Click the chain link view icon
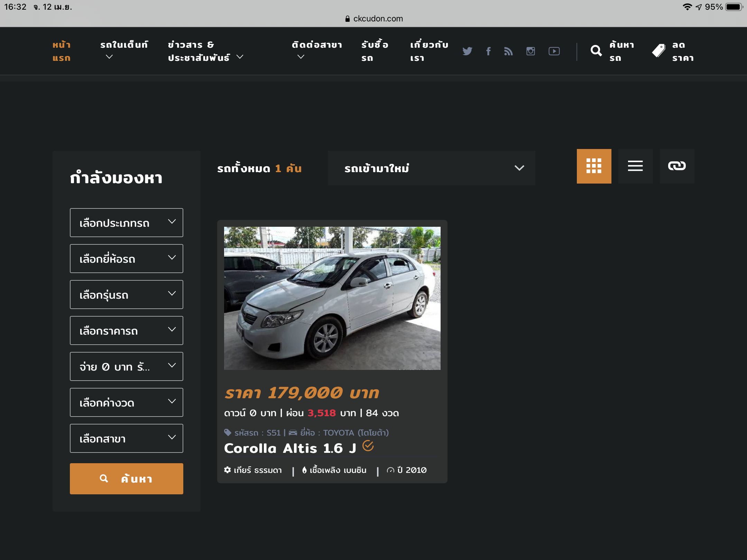Image resolution: width=747 pixels, height=560 pixels. pyautogui.click(x=677, y=166)
